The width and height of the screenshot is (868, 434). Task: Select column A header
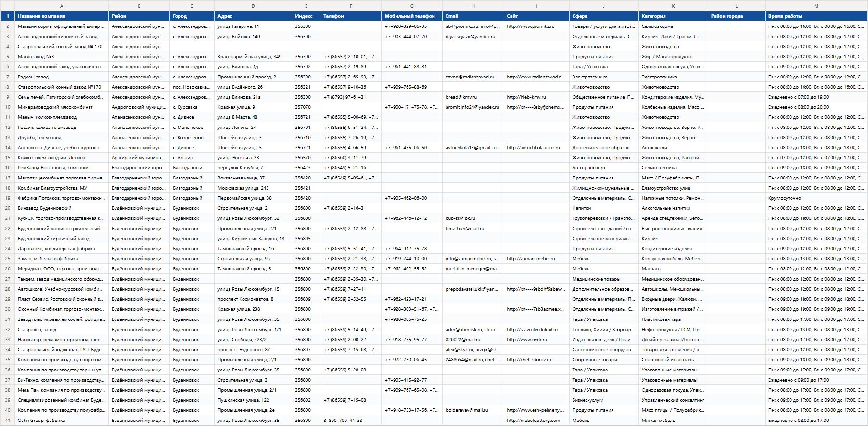pyautogui.click(x=62, y=6)
